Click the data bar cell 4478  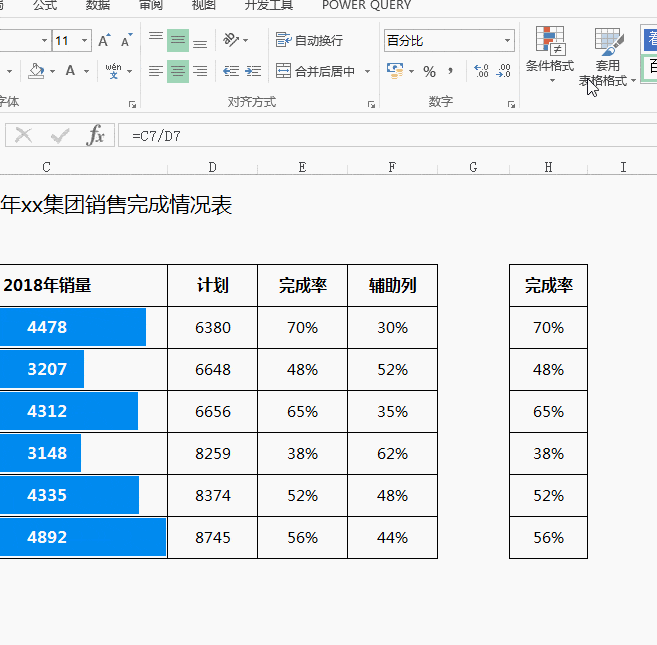pos(83,327)
